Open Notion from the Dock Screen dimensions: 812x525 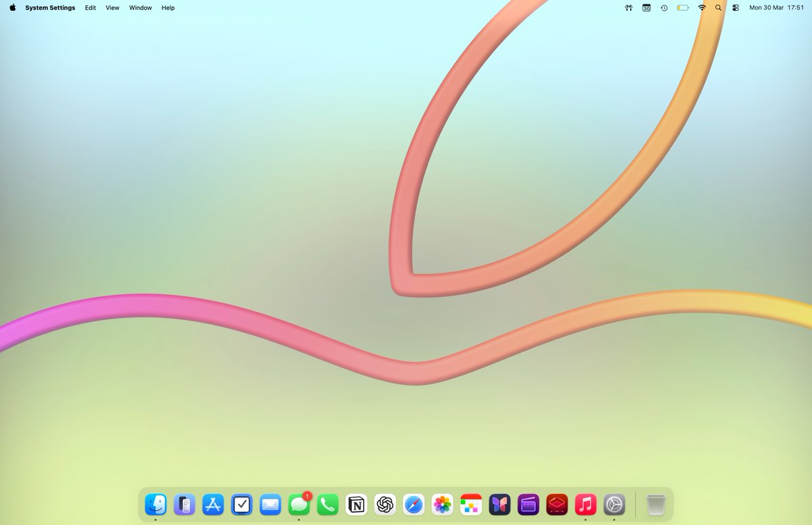(x=357, y=504)
